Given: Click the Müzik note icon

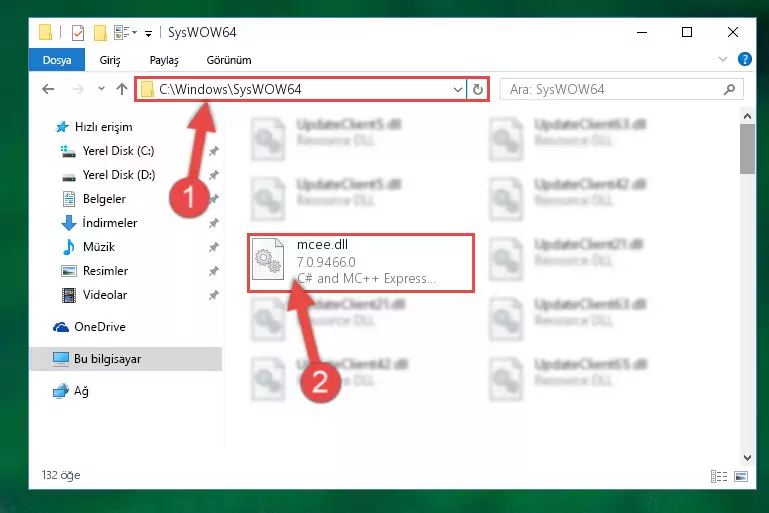Looking at the screenshot, I should 69,247.
